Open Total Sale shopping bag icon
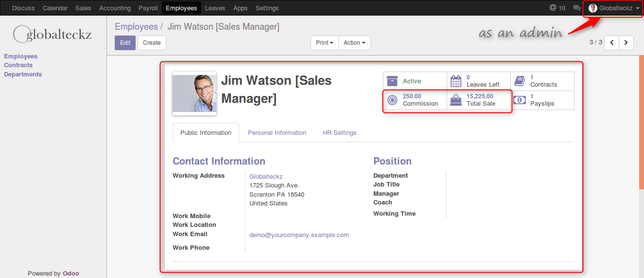644x278 pixels. 455,100
